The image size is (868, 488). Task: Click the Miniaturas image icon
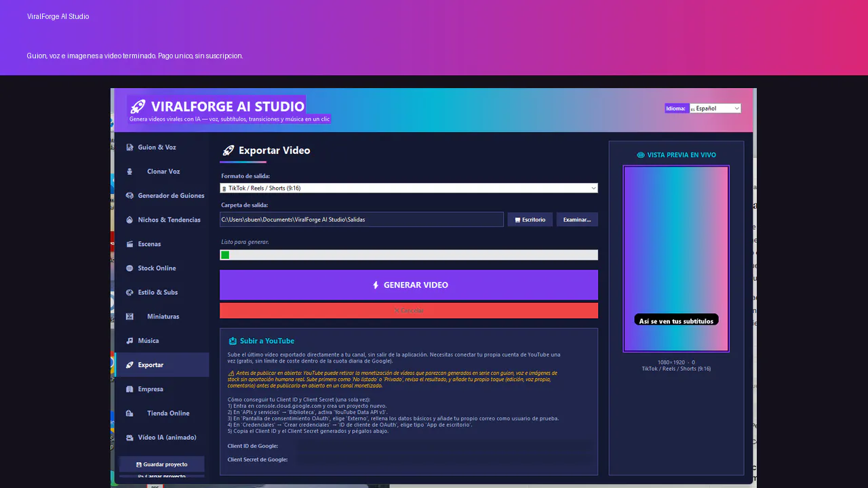click(130, 317)
